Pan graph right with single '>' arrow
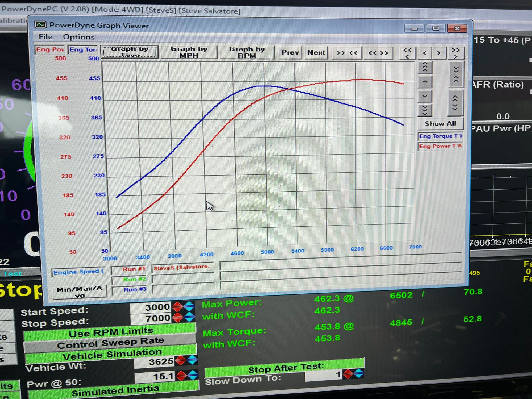The image size is (532, 399). (439, 53)
